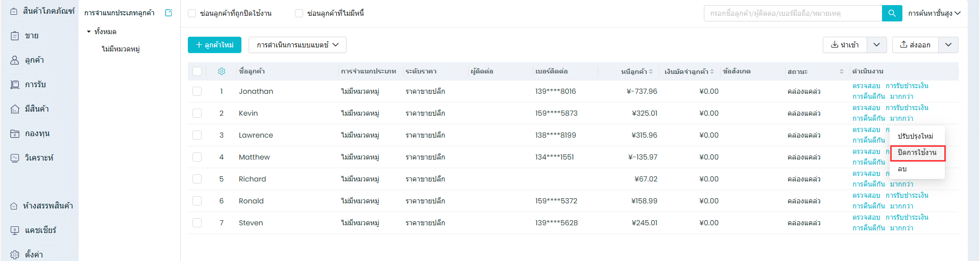
Task: Expand the การค้นหาขั้นสูง options
Action: click(934, 13)
